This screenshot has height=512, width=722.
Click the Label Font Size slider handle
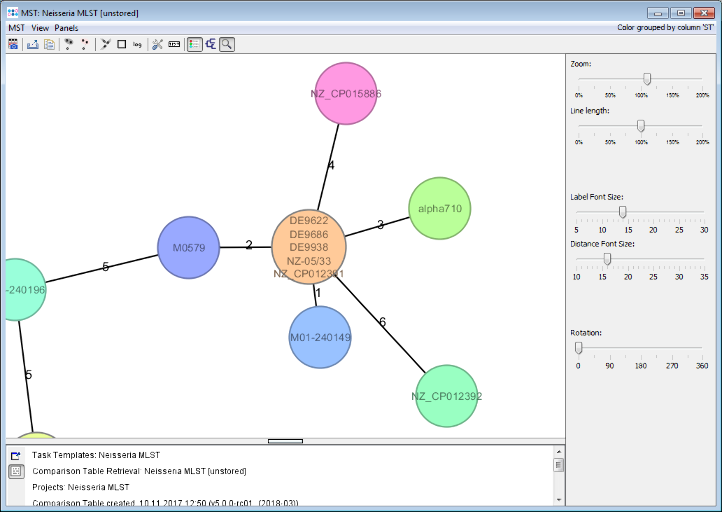click(622, 211)
